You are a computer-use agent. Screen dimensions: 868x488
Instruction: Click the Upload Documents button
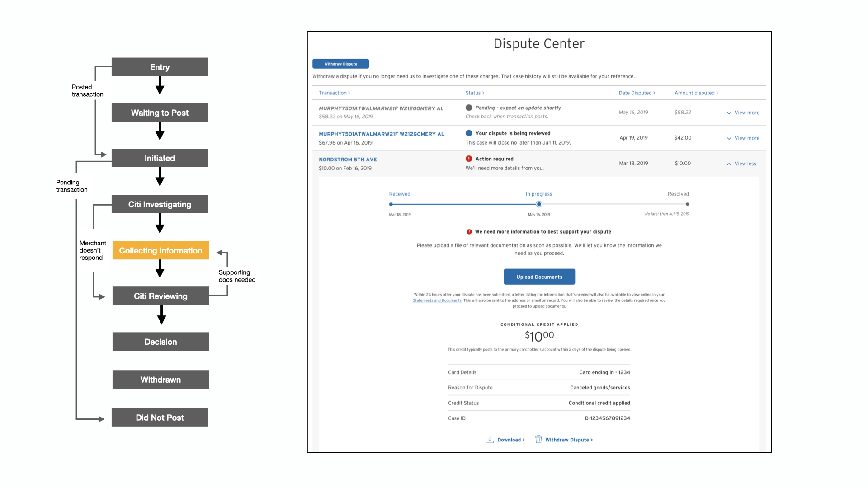539,277
